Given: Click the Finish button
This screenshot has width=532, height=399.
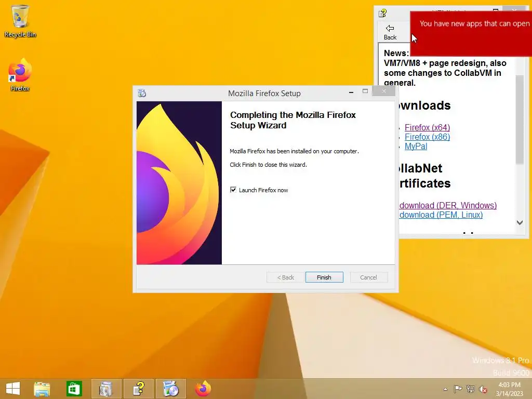Looking at the screenshot, I should pos(324,277).
